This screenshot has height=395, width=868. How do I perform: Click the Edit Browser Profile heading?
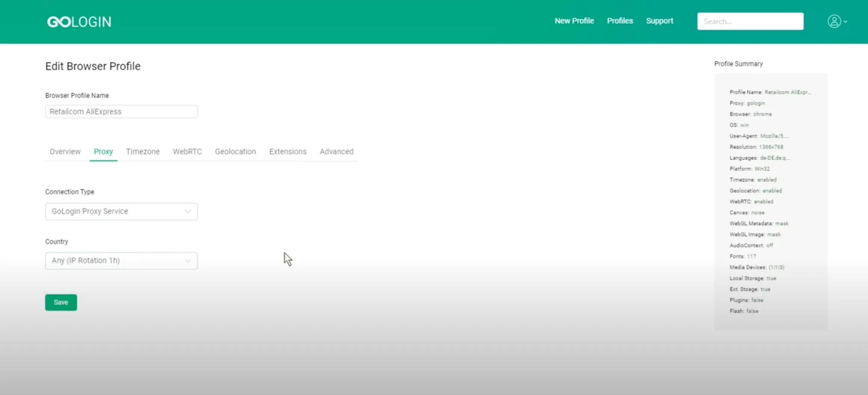pos(93,66)
